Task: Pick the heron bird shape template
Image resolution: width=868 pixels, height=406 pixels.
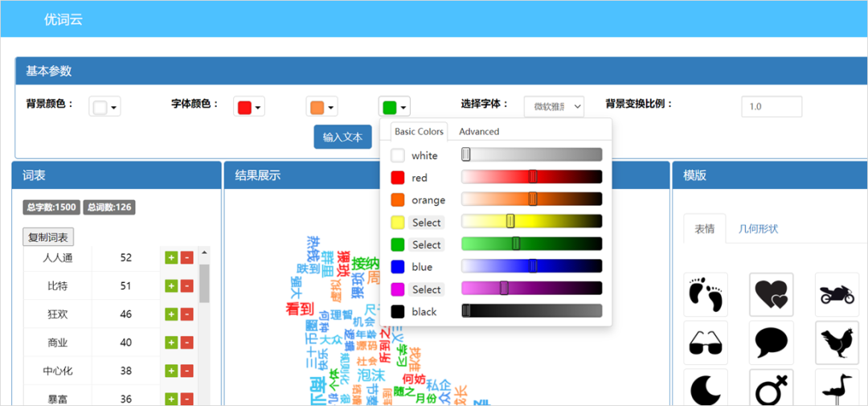Action: pos(837,388)
